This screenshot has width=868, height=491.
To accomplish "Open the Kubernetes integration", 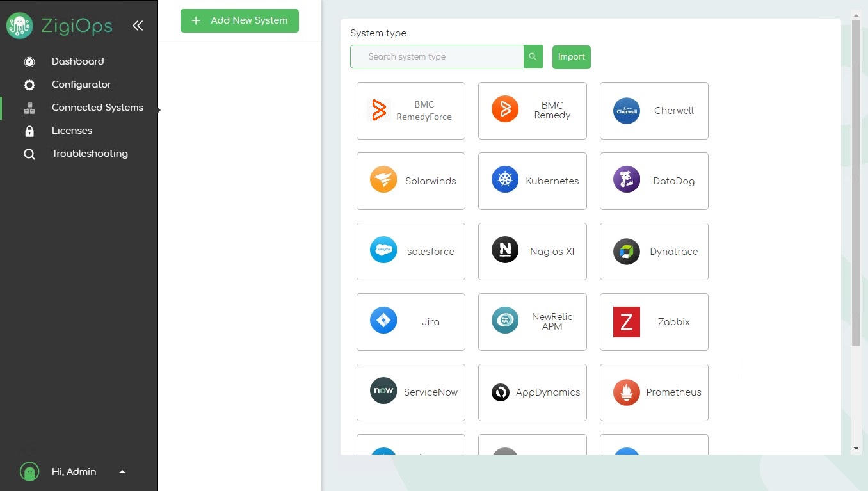I will (x=532, y=181).
